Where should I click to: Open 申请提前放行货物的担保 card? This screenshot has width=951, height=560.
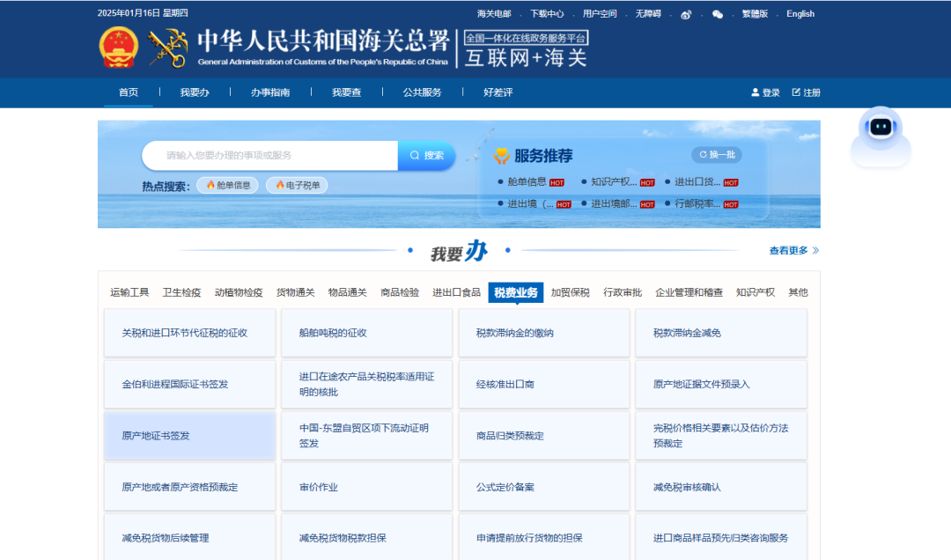click(x=544, y=538)
